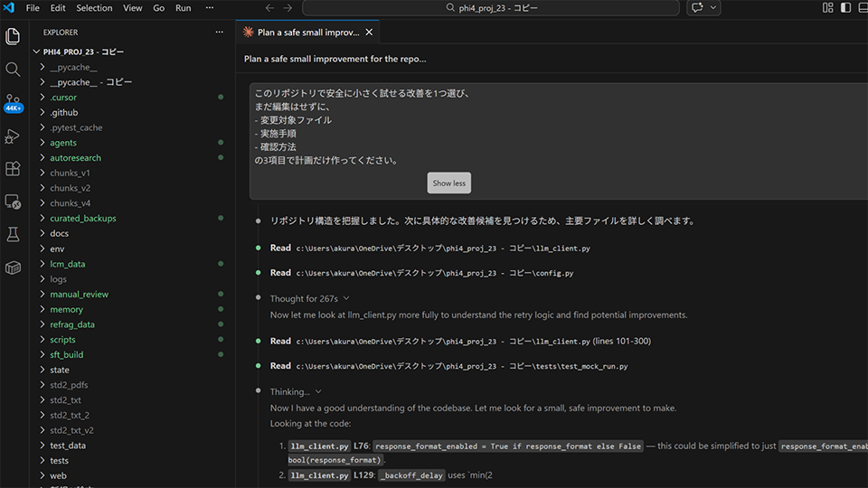The image size is (868, 488).
Task: Open Read llm_client.py (lines 101-300) entry
Action: click(x=460, y=342)
